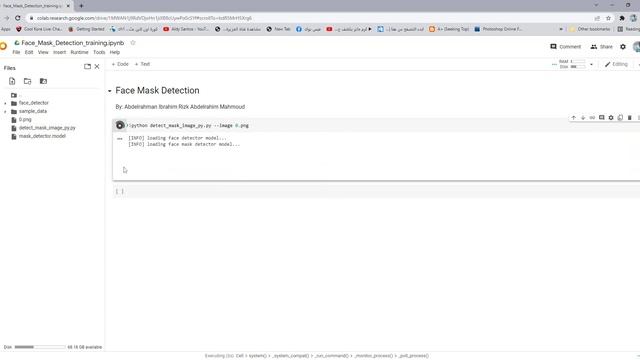Image resolution: width=640 pixels, height=360 pixels.
Task: Select the sample_data folder name
Action: coord(33,111)
